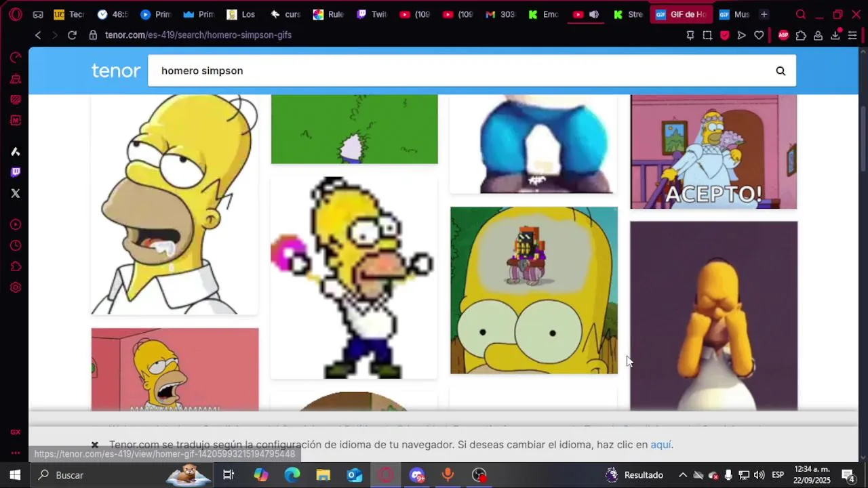Switch to the 'Los' tab
Viewport: 868px width, 488px height.
[241, 14]
